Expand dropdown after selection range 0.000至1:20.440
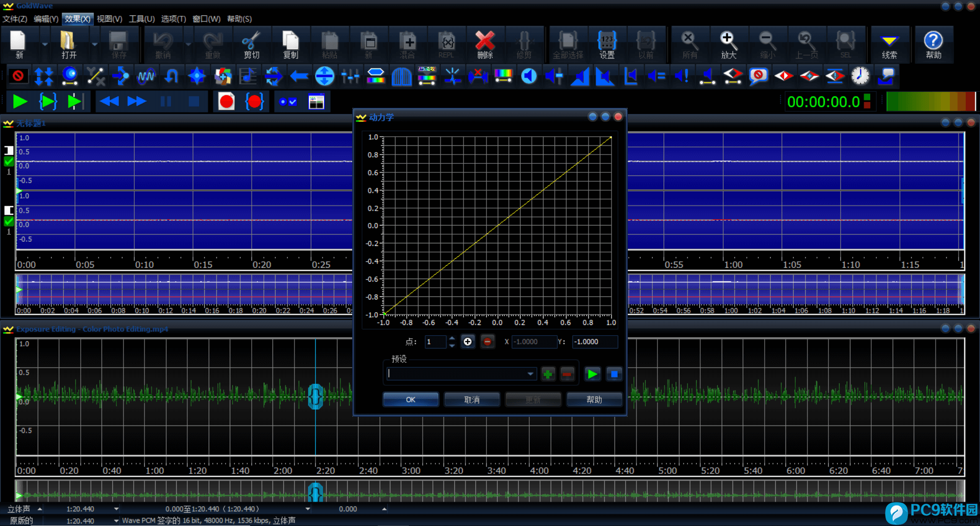Screen dimensions: 980x526 pos(308,509)
